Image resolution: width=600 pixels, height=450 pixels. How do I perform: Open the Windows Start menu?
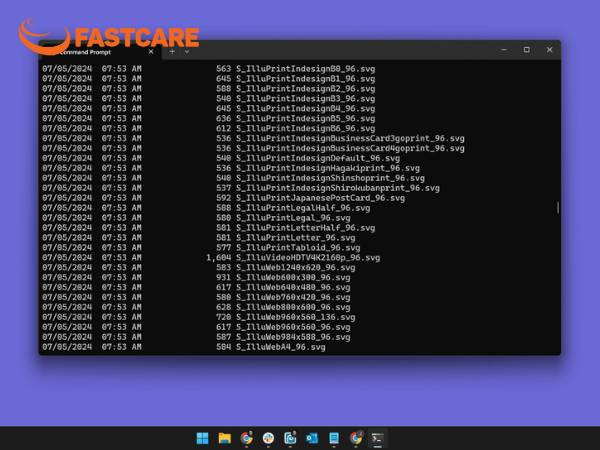click(202, 438)
